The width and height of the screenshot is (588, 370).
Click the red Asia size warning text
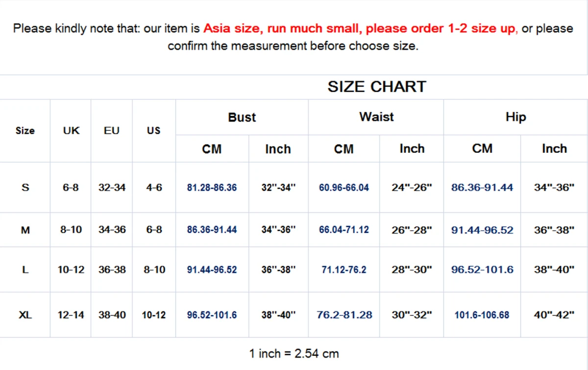[x=360, y=28]
